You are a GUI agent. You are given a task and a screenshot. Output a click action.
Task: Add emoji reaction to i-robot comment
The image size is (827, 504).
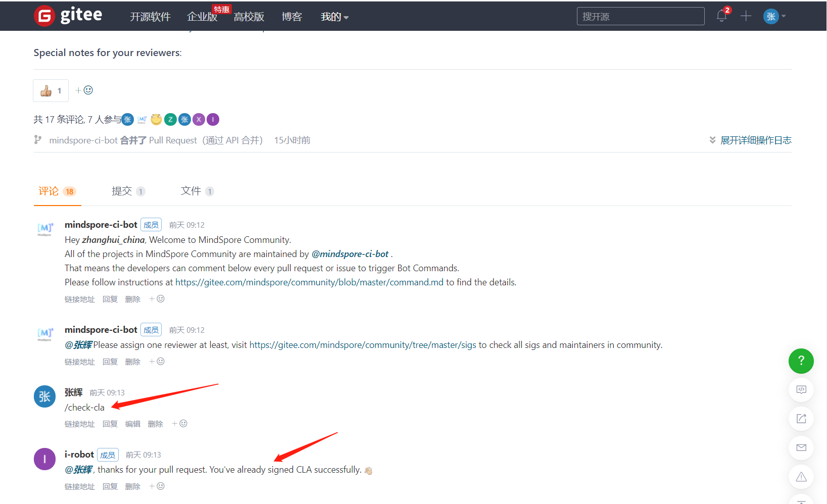[x=157, y=486]
